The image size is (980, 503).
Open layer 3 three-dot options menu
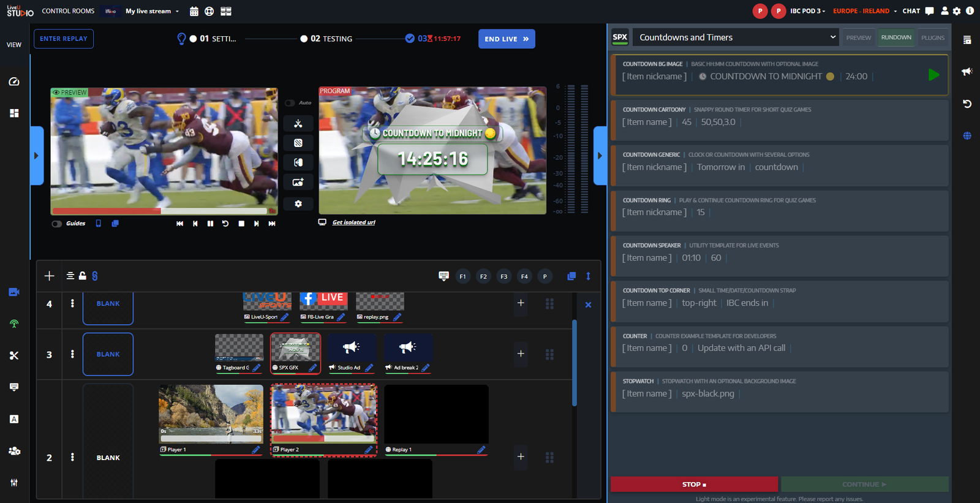[72, 354]
